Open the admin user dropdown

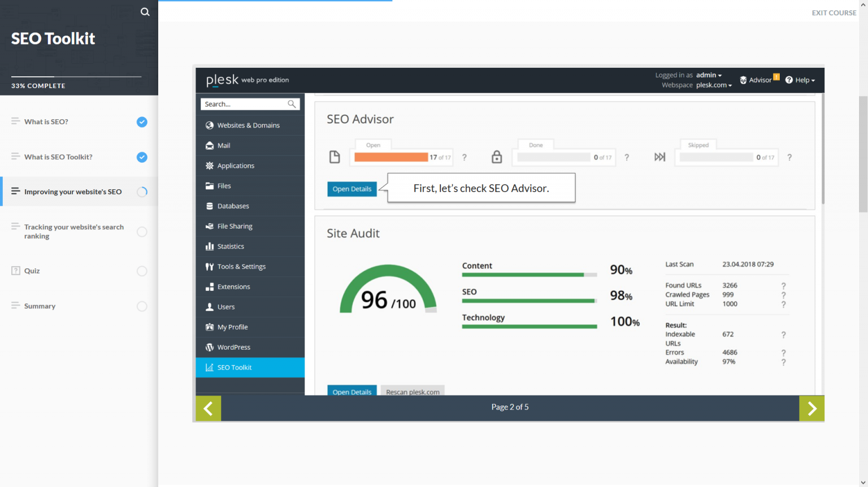[709, 75]
